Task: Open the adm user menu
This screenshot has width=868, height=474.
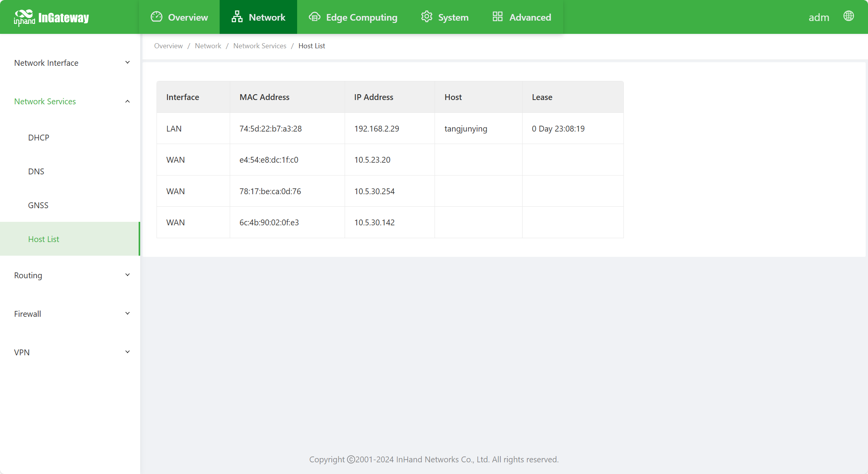Action: [819, 18]
